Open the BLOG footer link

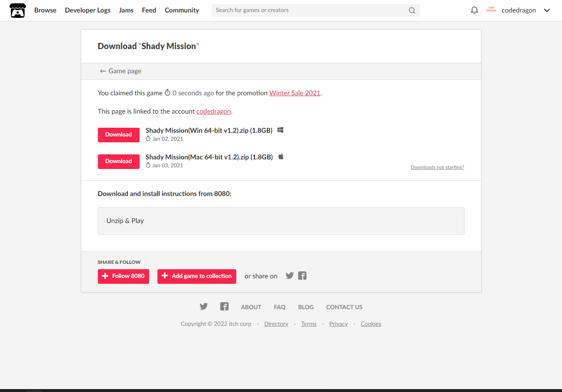[306, 307]
